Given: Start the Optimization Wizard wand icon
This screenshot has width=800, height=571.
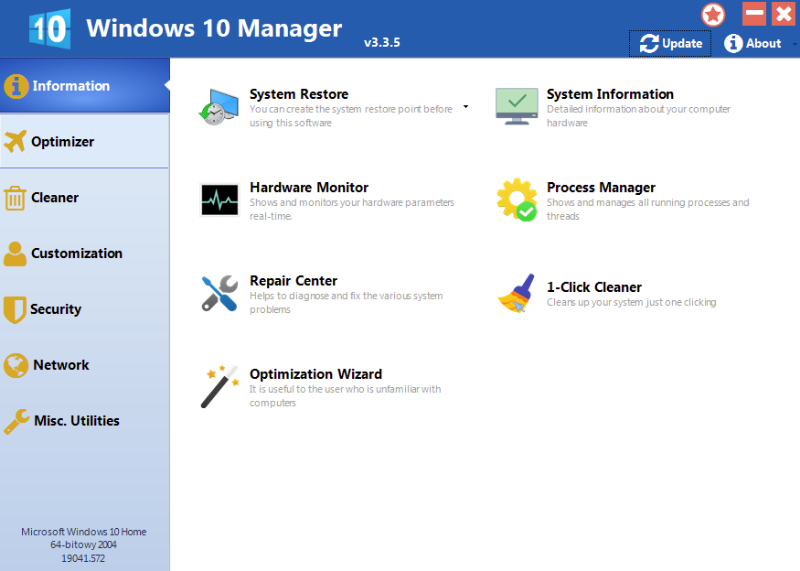Looking at the screenshot, I should (220, 386).
